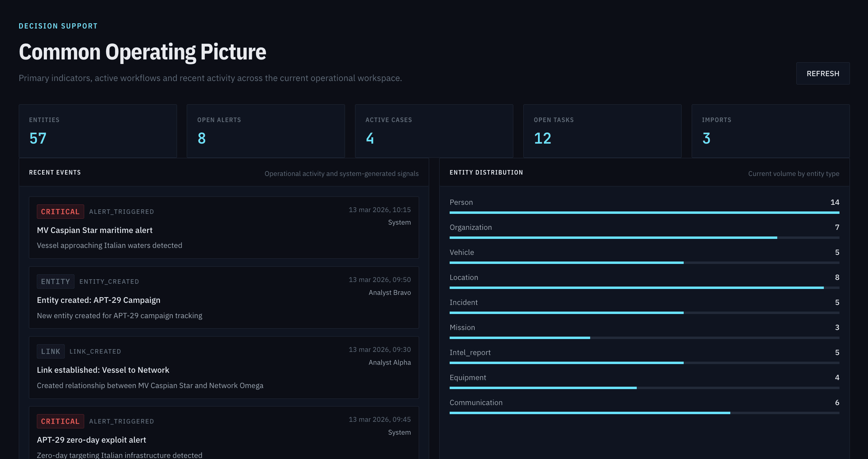Open the MV Caspian Star maritime alert event
Screen dimensions: 868x459
pyautogui.click(x=224, y=228)
